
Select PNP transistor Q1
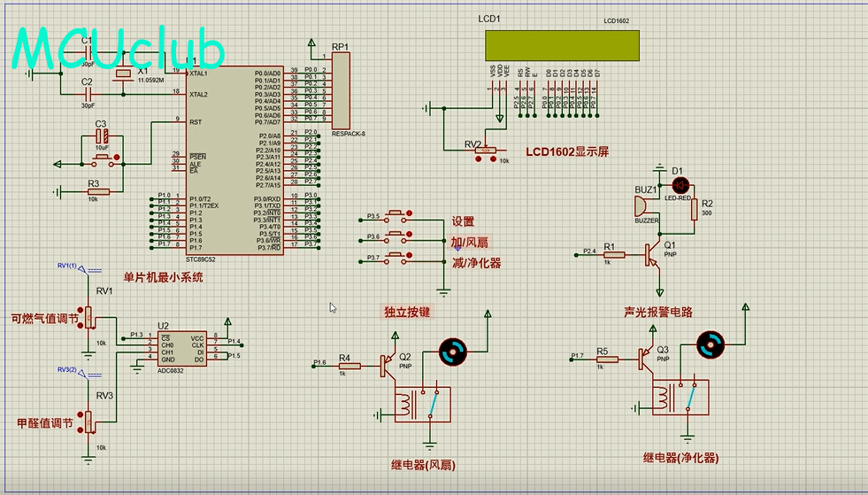(x=652, y=255)
